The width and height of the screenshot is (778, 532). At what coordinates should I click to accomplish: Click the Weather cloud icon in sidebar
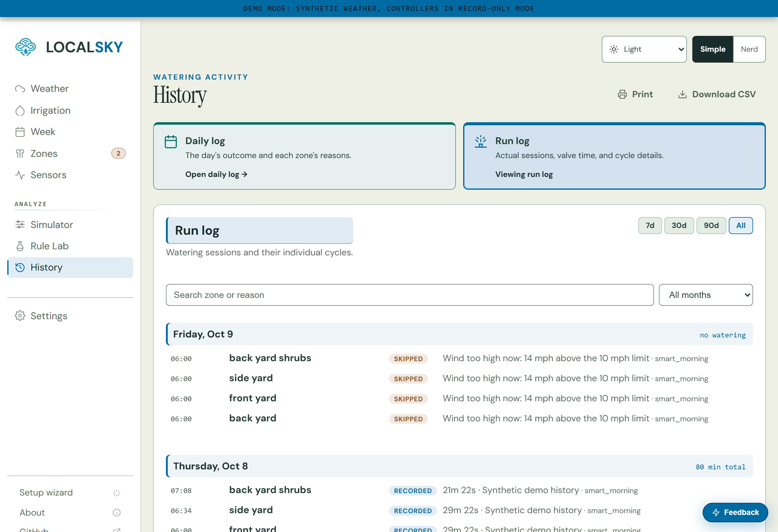pyautogui.click(x=20, y=89)
